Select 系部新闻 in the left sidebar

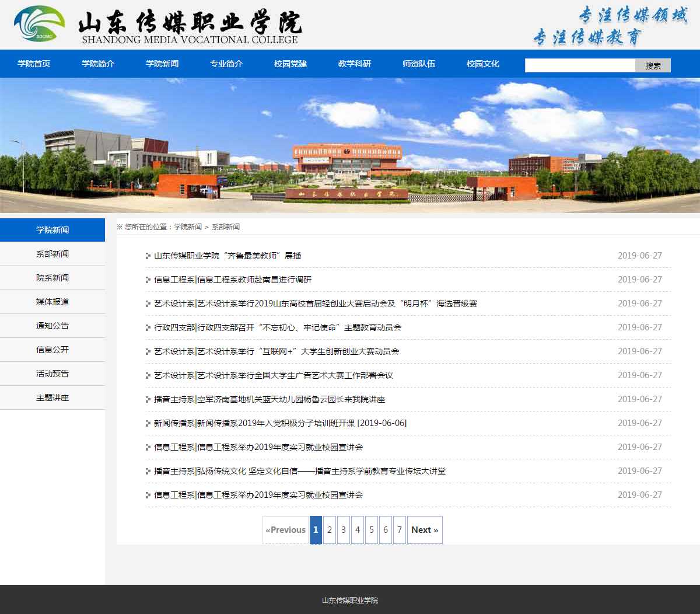click(x=52, y=254)
